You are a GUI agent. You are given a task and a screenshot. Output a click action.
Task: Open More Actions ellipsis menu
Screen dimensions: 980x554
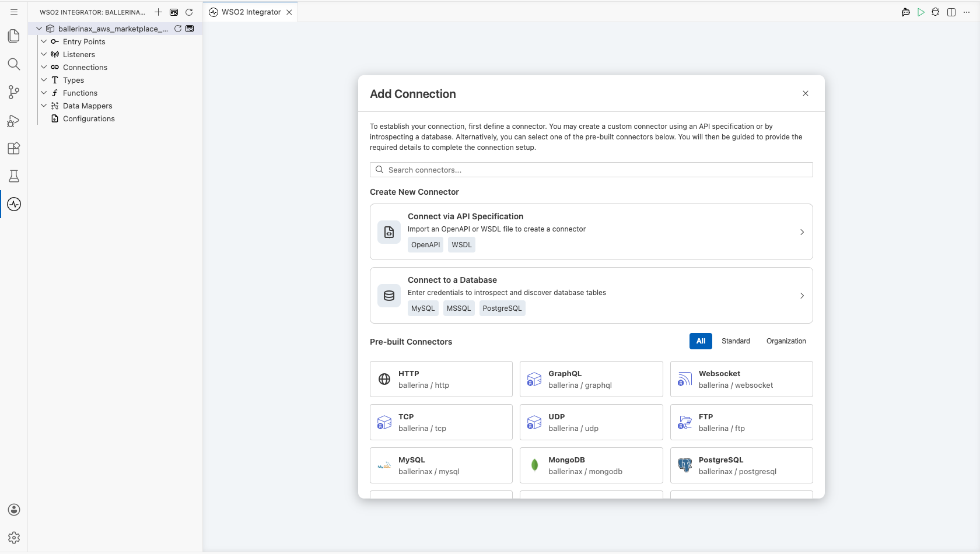coord(967,12)
